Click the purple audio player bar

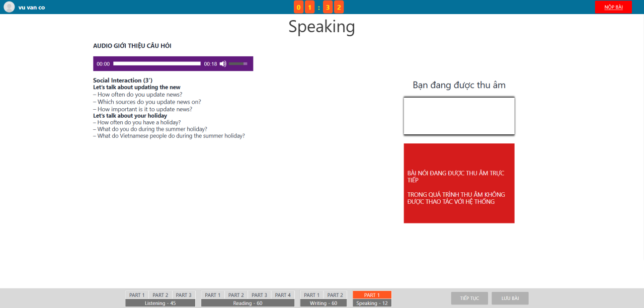click(173, 63)
